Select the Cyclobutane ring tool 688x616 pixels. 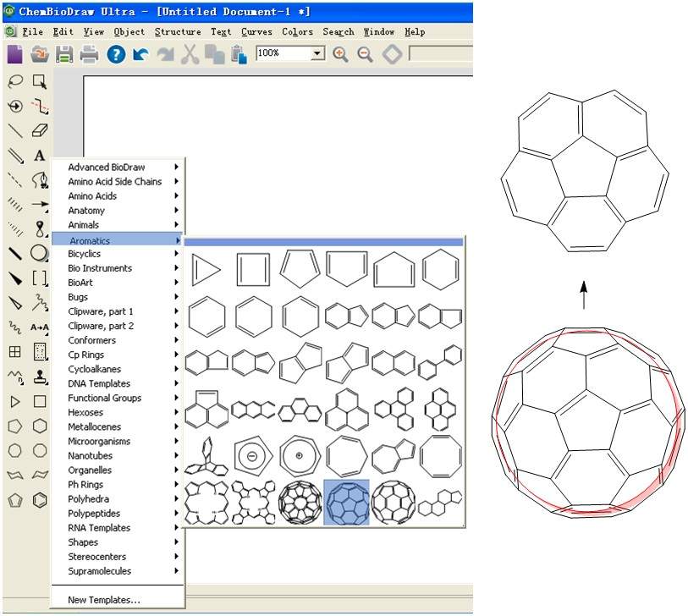click(x=40, y=401)
